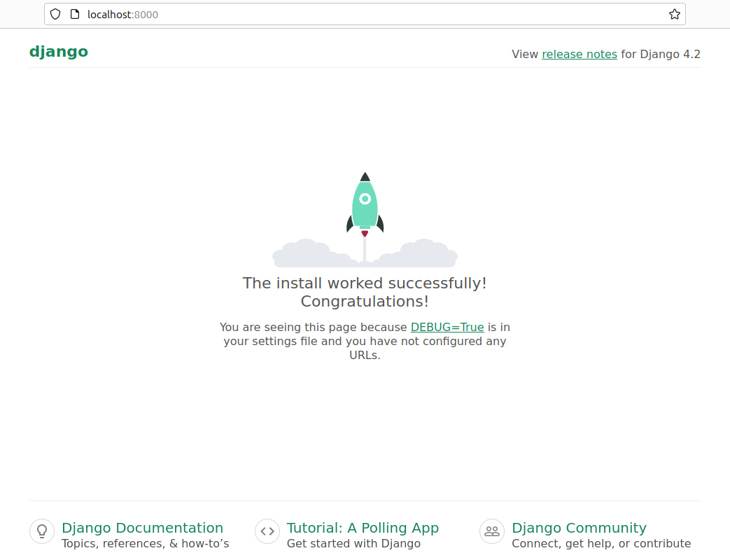Open the release notes link
The image size is (730, 560).
point(579,54)
